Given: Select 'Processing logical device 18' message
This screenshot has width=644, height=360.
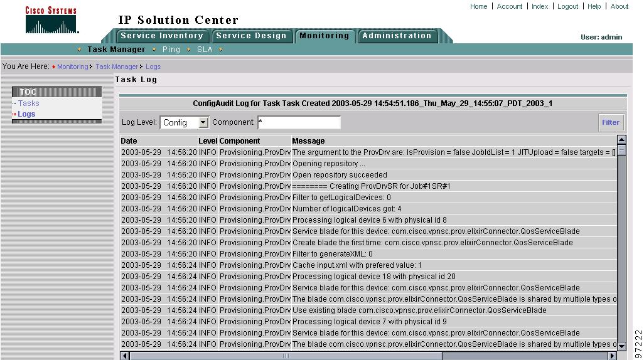Looking at the screenshot, I should pos(374,276).
